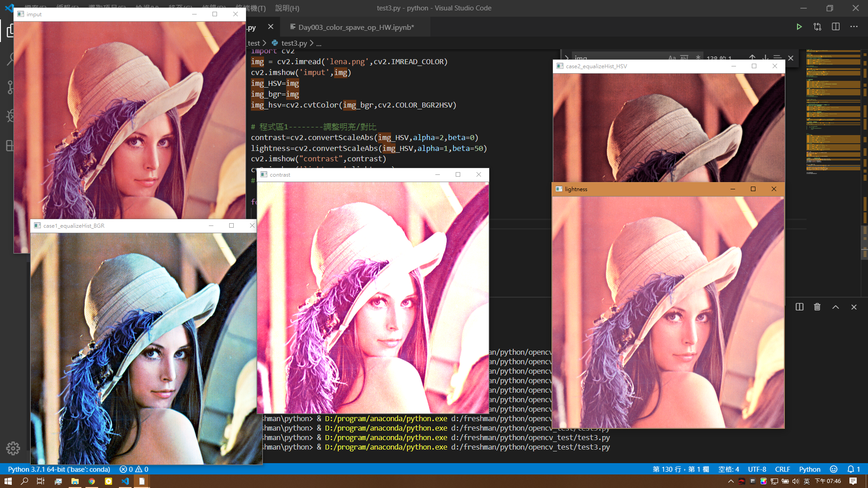Go to the next find match
Screen dimensions: 868x488
point(765,58)
